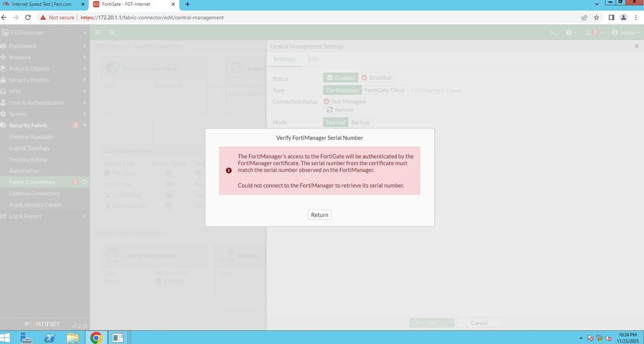Open Server Manager from taskbar
The image size is (644, 344).
coord(26,338)
